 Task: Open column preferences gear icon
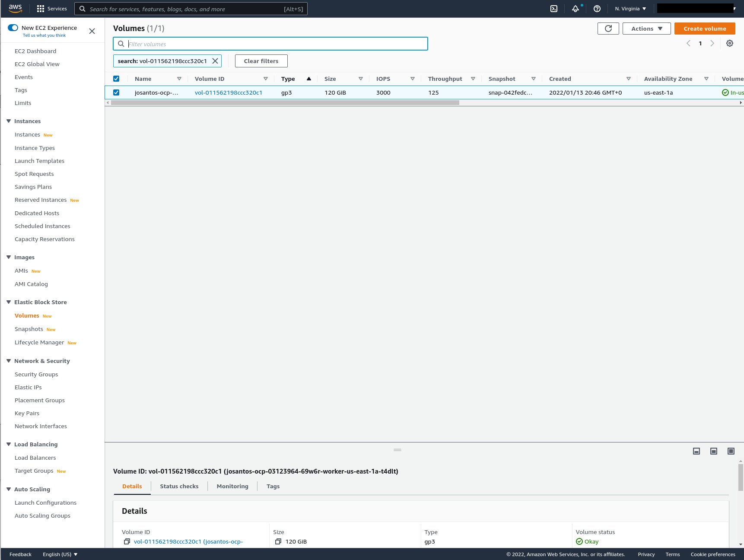729,43
